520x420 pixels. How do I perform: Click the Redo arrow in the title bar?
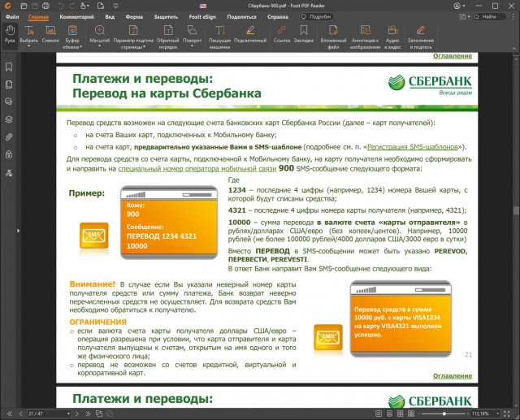tap(72, 6)
